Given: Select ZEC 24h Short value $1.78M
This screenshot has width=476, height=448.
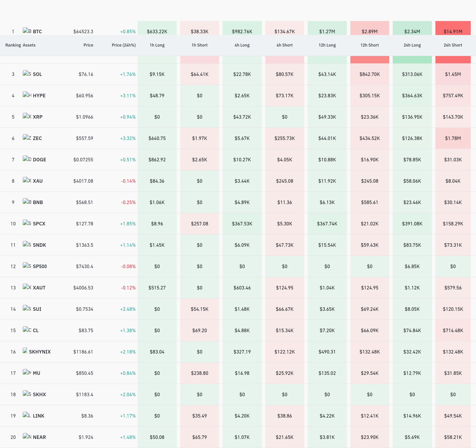Looking at the screenshot, I should [x=453, y=138].
